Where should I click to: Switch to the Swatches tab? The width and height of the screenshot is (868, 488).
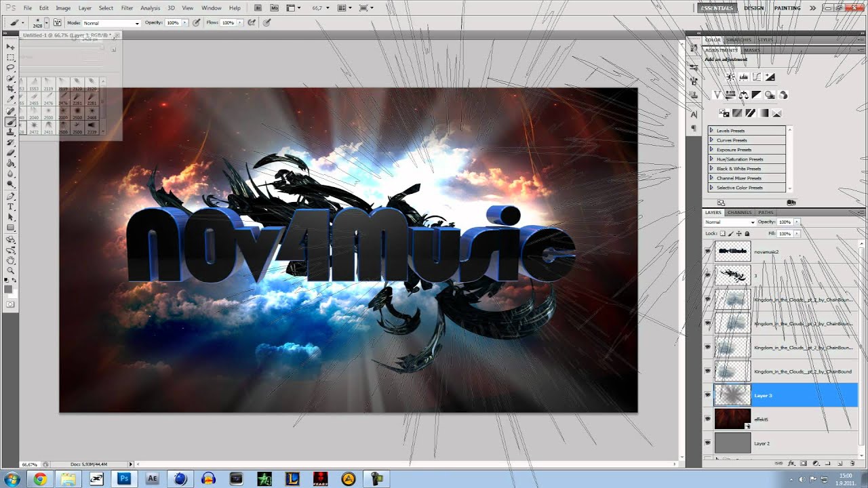coord(738,40)
